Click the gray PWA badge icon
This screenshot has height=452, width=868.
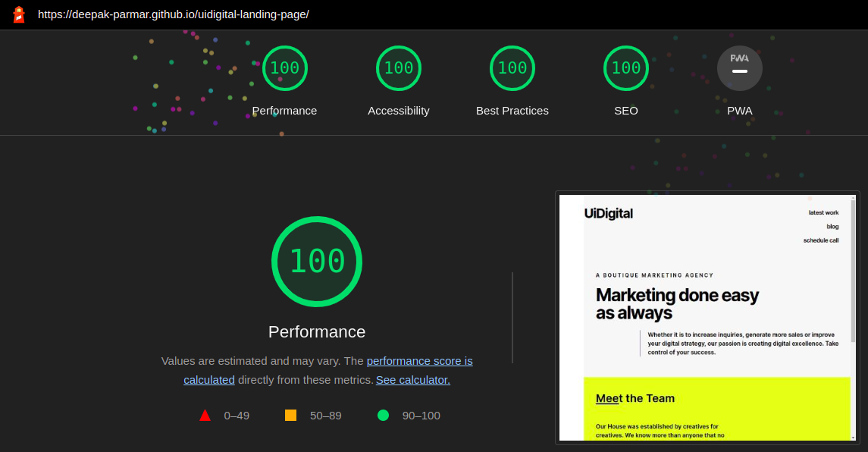coord(739,67)
